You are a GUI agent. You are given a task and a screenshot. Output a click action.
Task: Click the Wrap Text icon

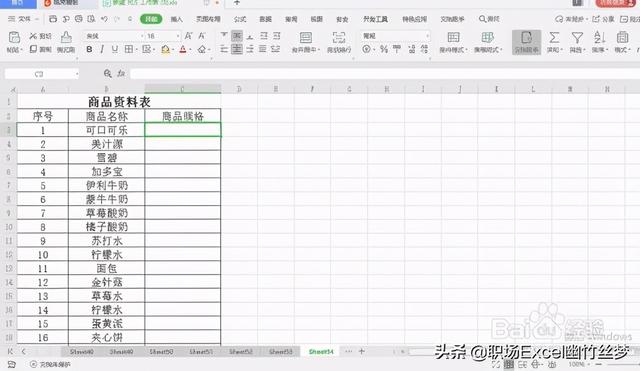(x=339, y=38)
